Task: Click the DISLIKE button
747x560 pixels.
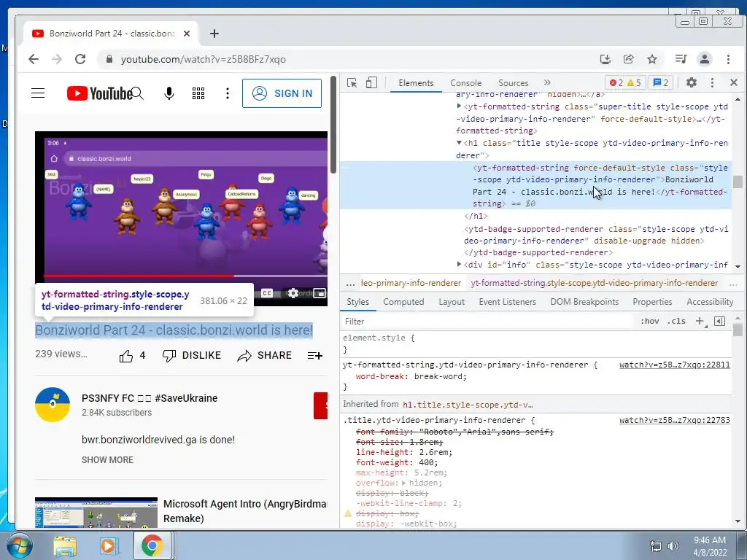Action: click(192, 356)
